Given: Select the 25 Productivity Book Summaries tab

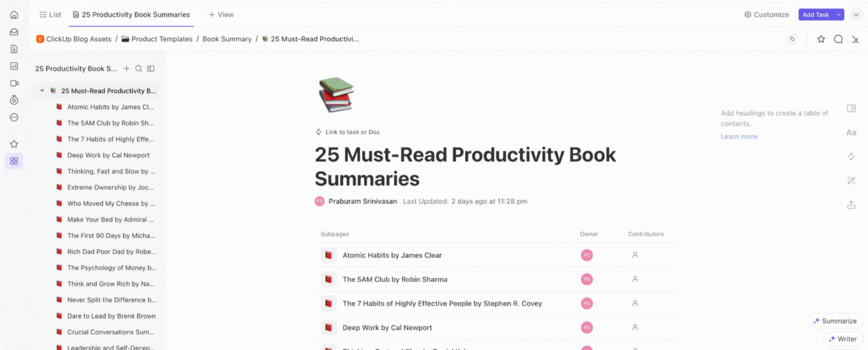Looking at the screenshot, I should (131, 15).
